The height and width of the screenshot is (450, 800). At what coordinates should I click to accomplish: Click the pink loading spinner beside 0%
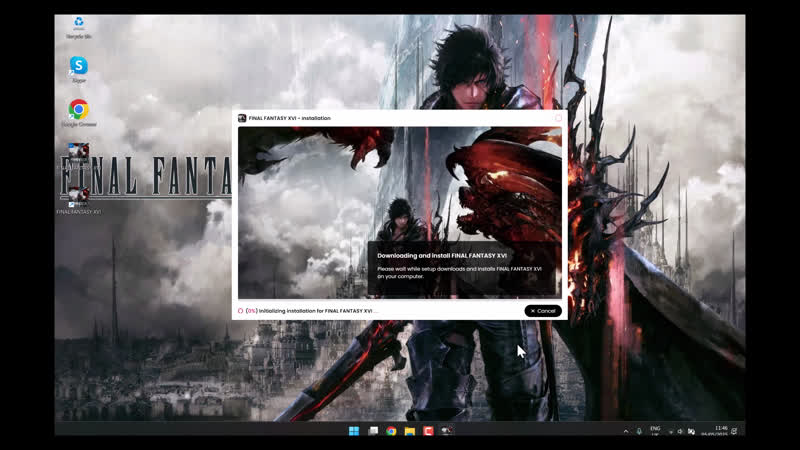pos(240,311)
